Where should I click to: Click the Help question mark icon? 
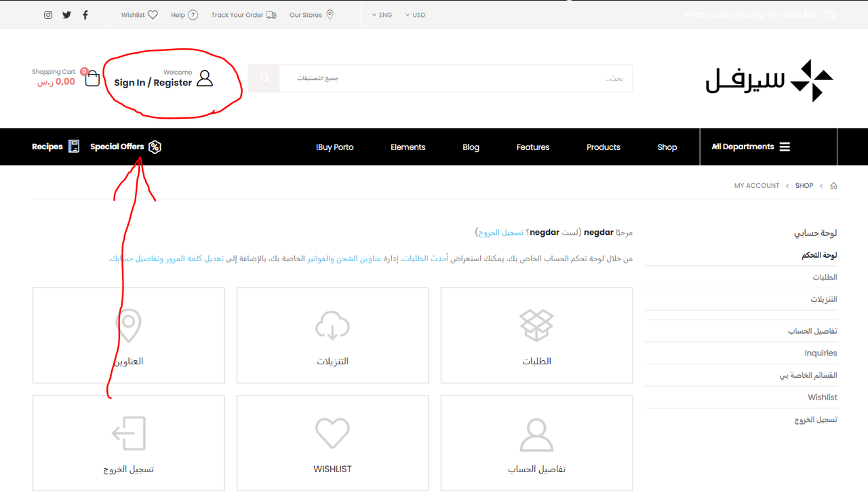[193, 15]
